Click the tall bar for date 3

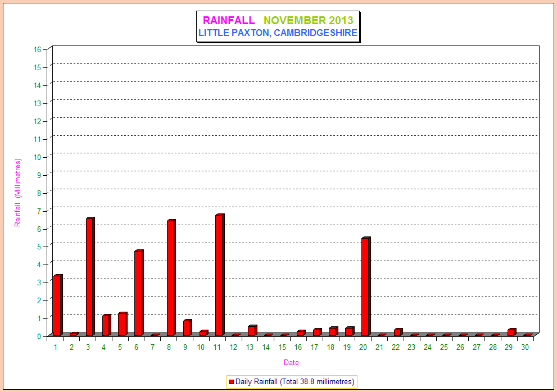point(90,277)
